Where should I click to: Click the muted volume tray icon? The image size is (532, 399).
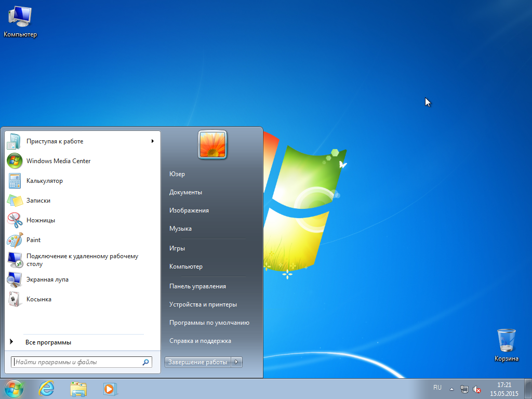(x=477, y=389)
